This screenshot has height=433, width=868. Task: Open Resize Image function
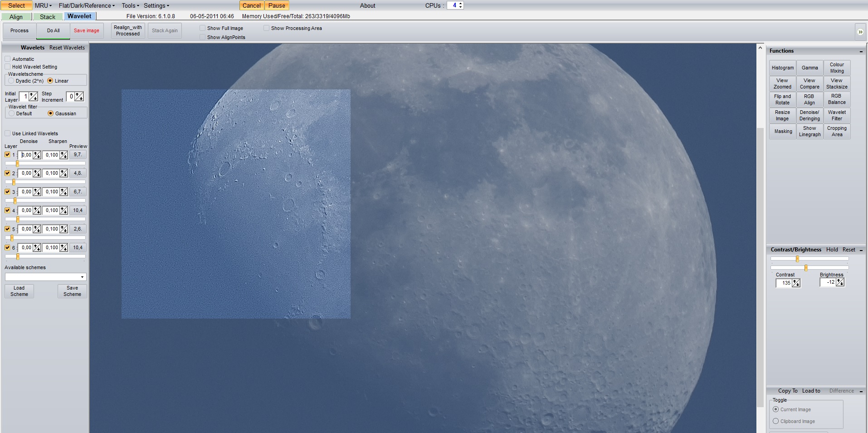[x=783, y=115]
